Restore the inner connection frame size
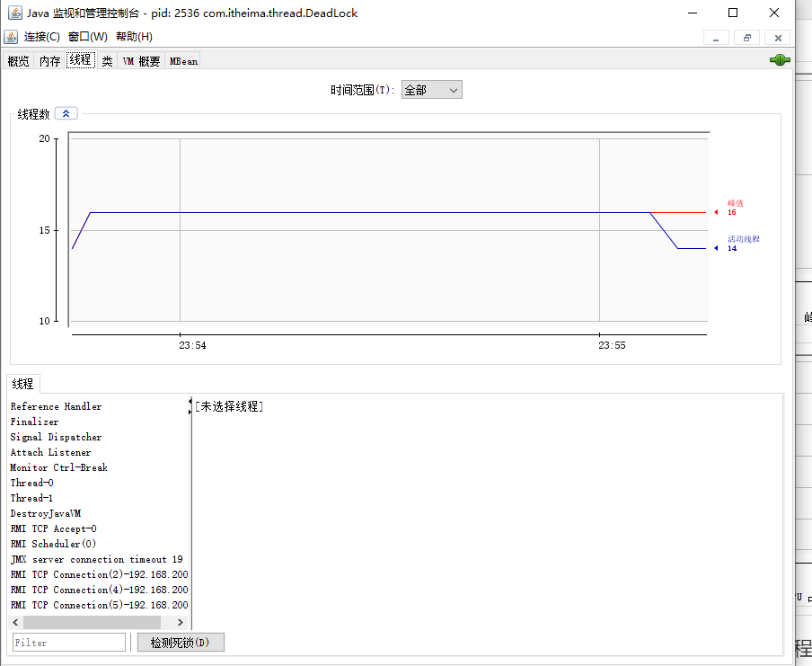 tap(746, 37)
